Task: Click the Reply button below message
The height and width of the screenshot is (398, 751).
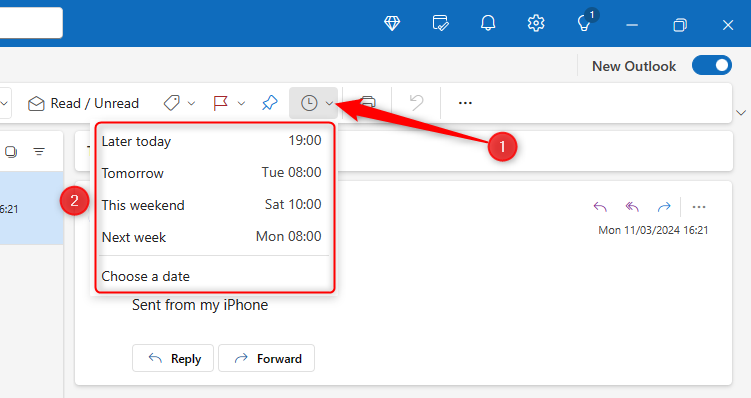Action: pos(173,358)
